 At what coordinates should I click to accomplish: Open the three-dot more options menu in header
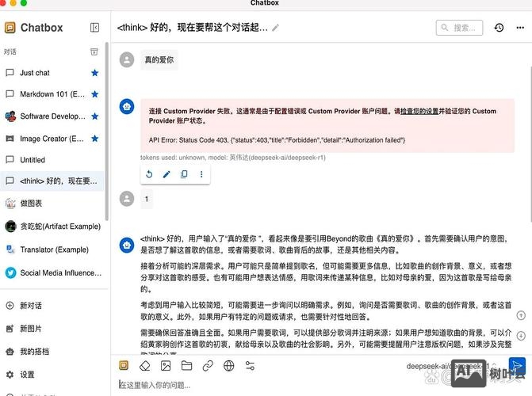coord(520,28)
